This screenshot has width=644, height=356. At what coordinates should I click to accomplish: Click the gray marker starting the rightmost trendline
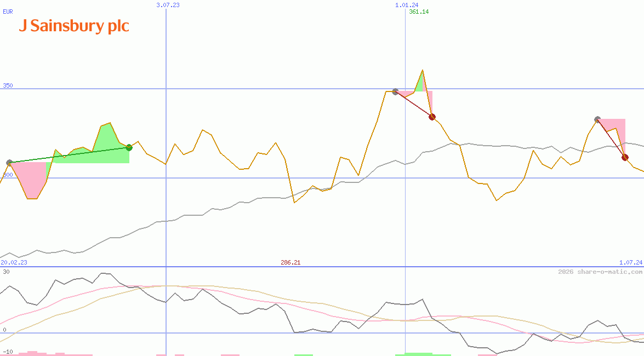point(598,118)
